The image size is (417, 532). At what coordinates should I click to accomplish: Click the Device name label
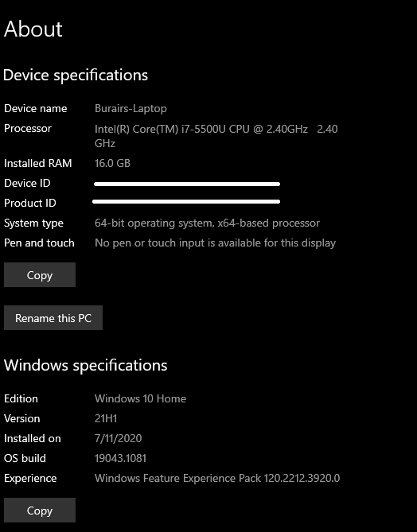[x=36, y=109]
